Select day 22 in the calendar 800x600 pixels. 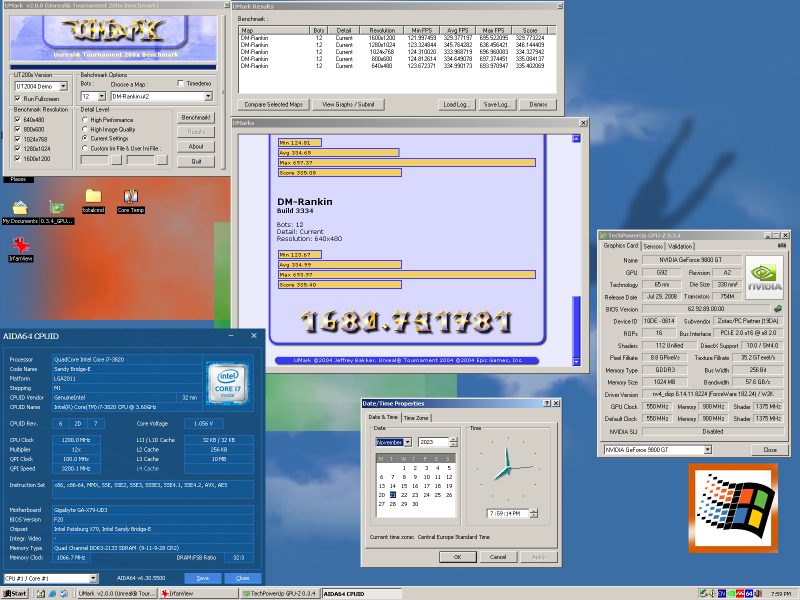point(404,495)
